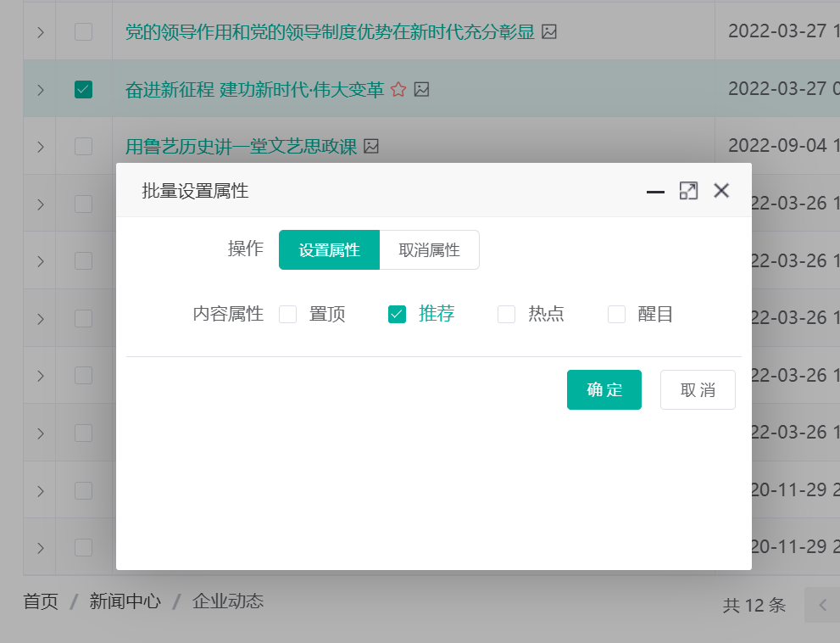Expand the bottom-most article row chevron
Image resolution: width=840 pixels, height=643 pixels.
click(38, 547)
